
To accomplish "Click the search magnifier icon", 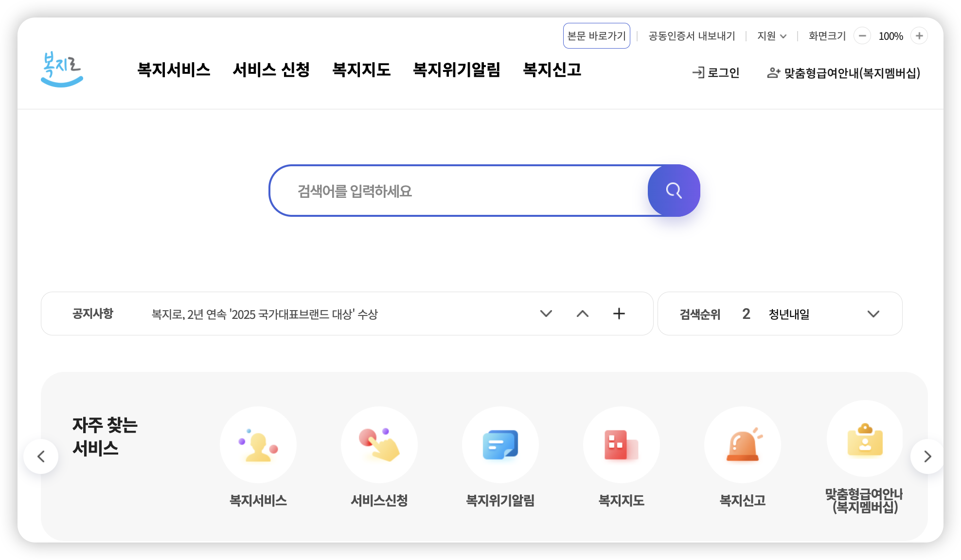I will click(674, 191).
